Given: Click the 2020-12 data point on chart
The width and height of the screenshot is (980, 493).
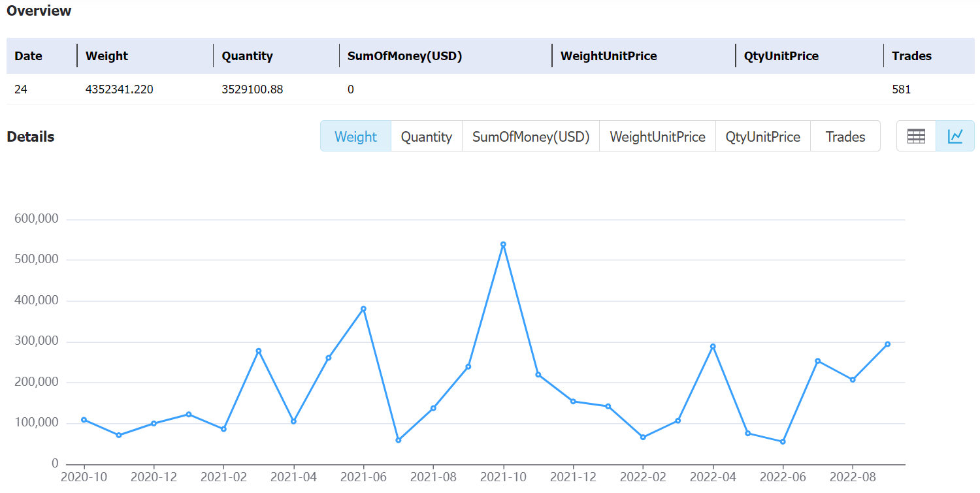Looking at the screenshot, I should [x=154, y=424].
